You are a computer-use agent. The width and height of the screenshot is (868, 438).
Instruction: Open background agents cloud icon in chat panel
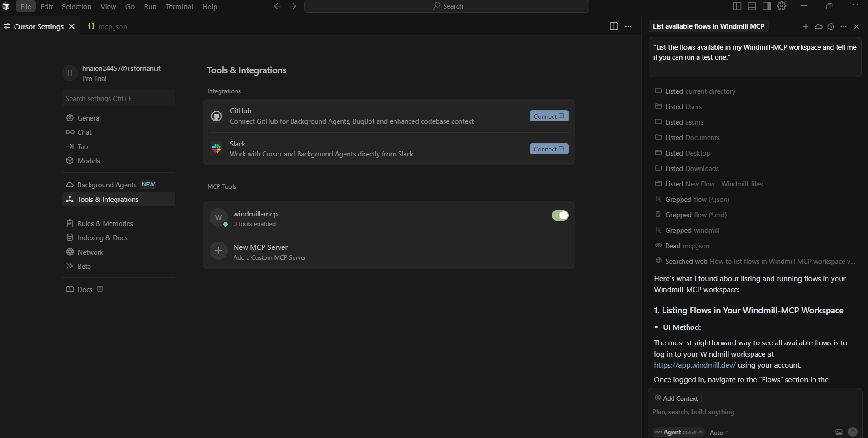coord(818,26)
